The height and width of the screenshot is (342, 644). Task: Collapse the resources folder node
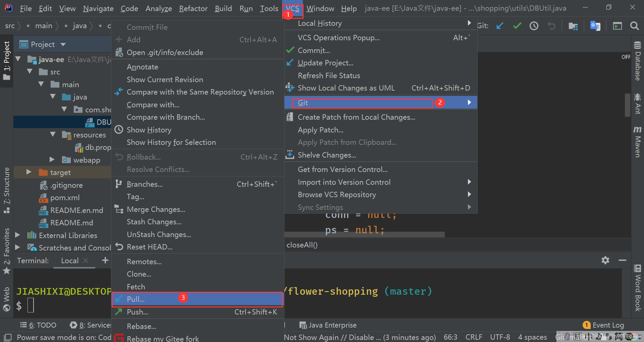pos(53,134)
